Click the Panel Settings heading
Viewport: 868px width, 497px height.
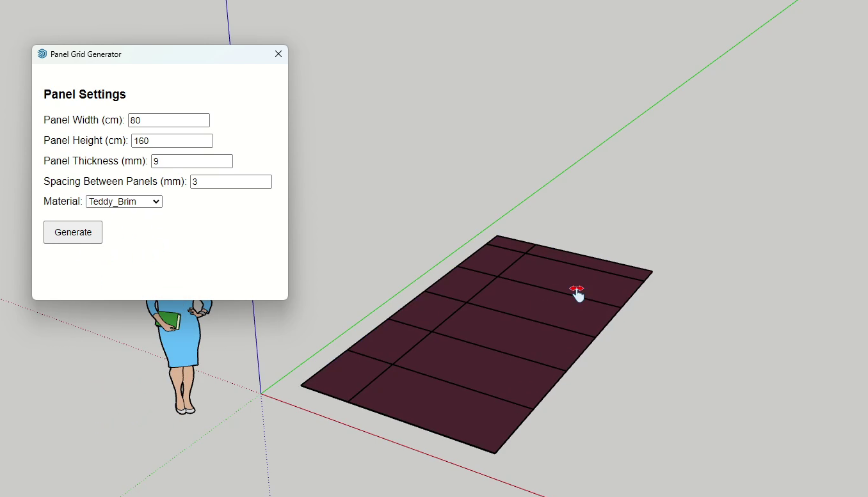pos(84,95)
